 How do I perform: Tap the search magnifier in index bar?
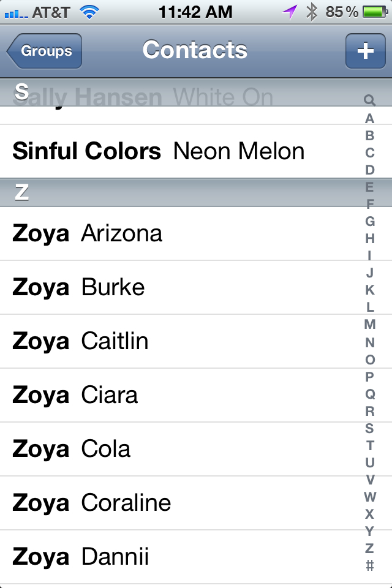(369, 100)
